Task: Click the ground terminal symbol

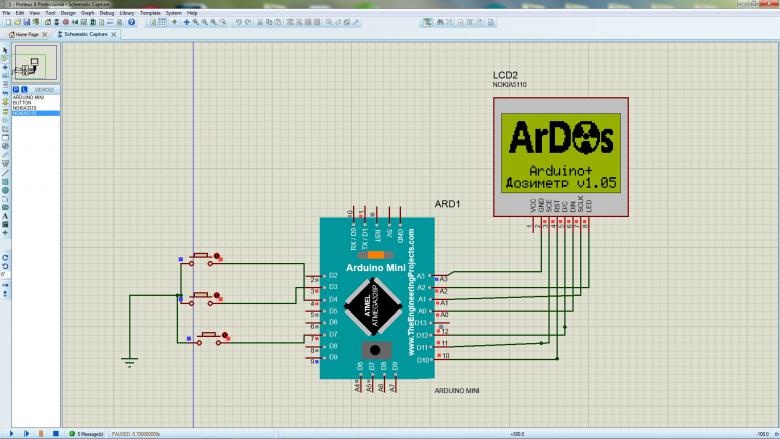Action: tap(129, 361)
